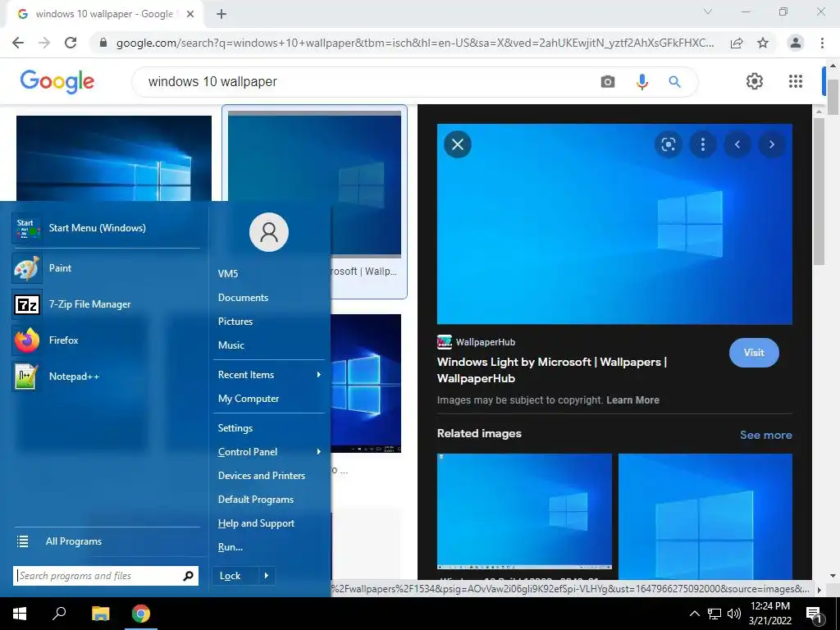Open the second related image thumbnail
Viewport: 840px width, 630px height.
[x=705, y=517]
